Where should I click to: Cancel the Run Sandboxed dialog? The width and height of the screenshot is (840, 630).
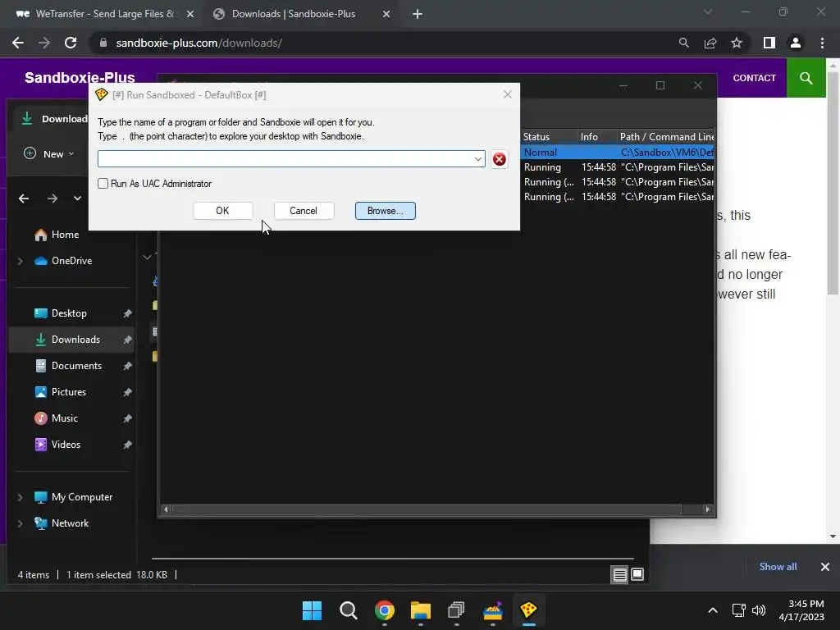click(x=304, y=211)
